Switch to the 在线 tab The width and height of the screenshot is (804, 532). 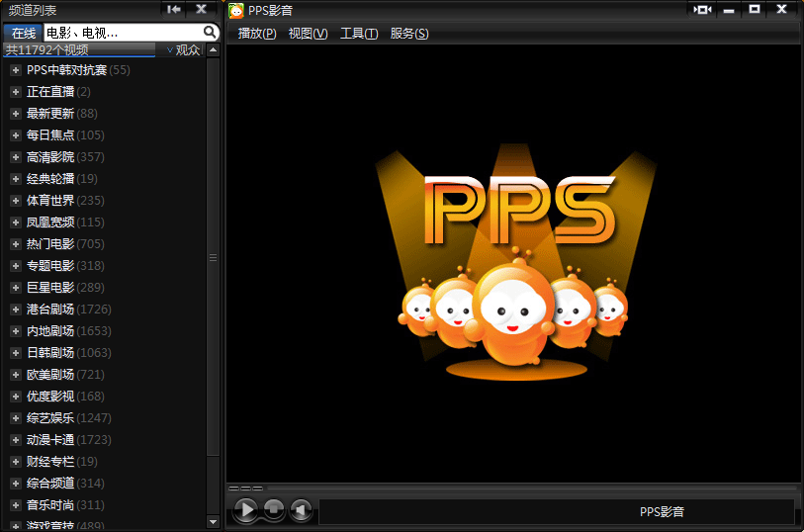click(x=24, y=34)
